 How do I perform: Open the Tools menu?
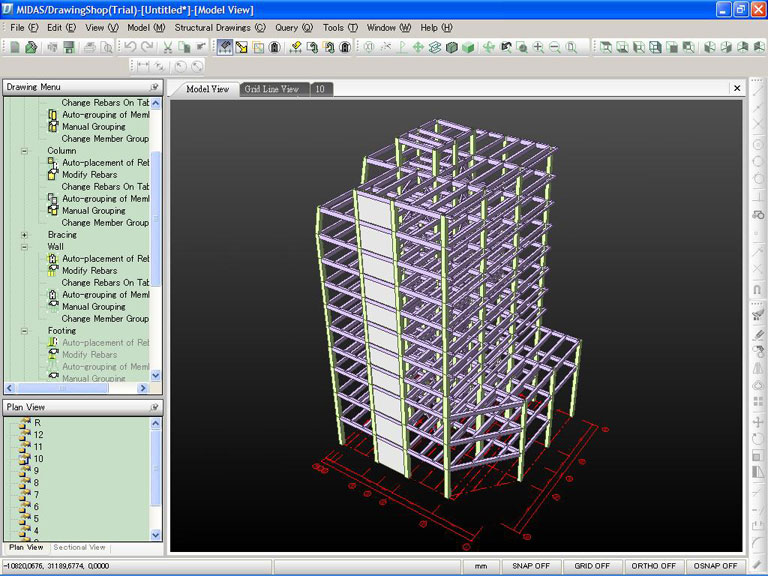click(x=340, y=27)
